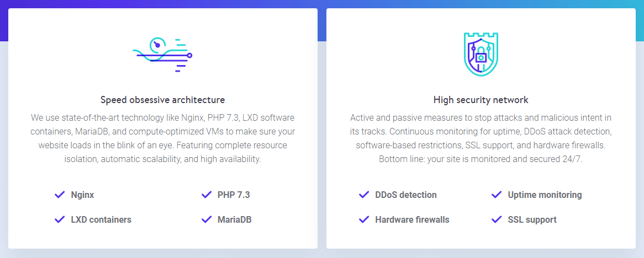Click the checkmark icon beside Nginx

(60, 195)
